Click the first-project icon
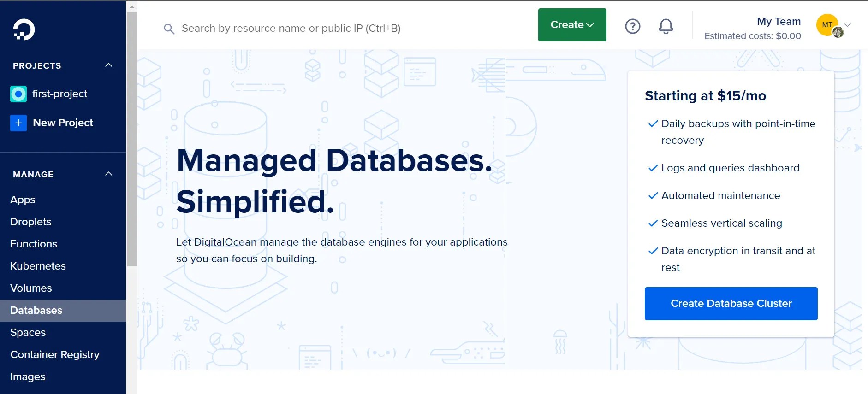868x394 pixels. (x=18, y=94)
